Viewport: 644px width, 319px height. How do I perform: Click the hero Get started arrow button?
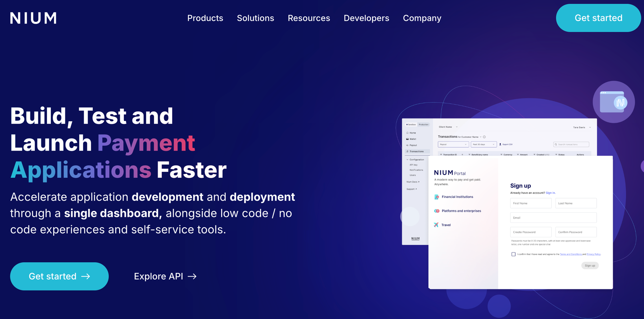pyautogui.click(x=59, y=276)
